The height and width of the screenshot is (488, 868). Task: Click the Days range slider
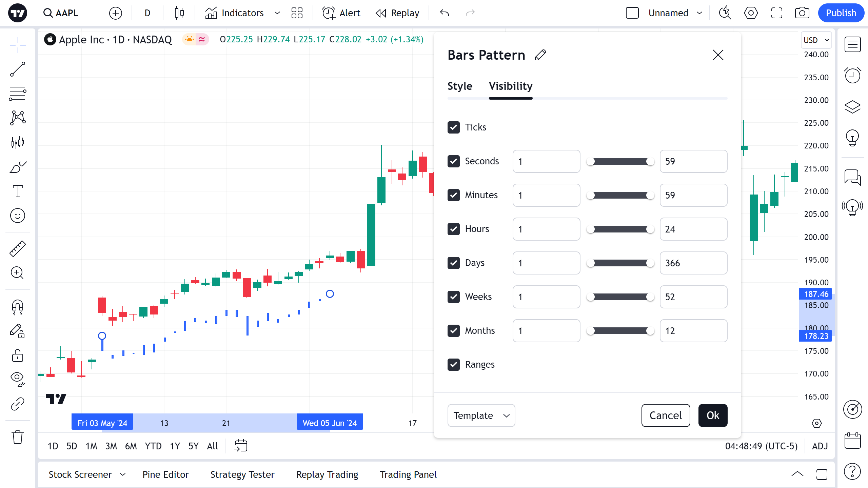pyautogui.click(x=620, y=263)
